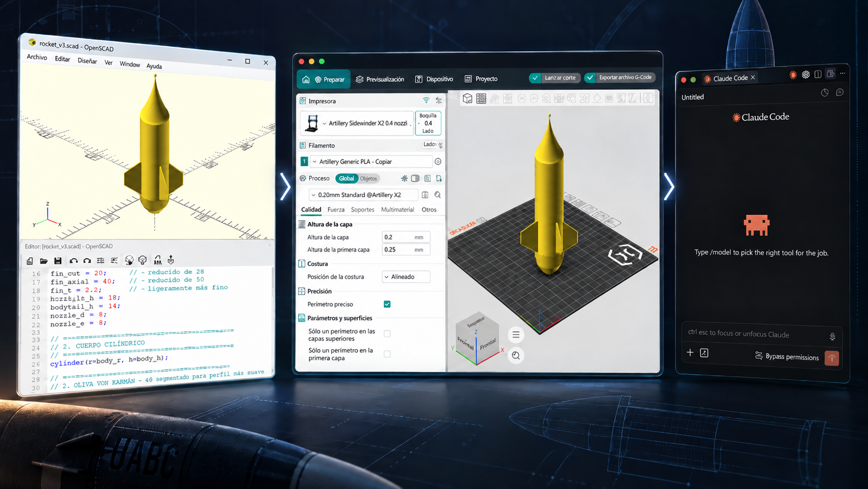Switch to the Previsualización tab

(380, 79)
